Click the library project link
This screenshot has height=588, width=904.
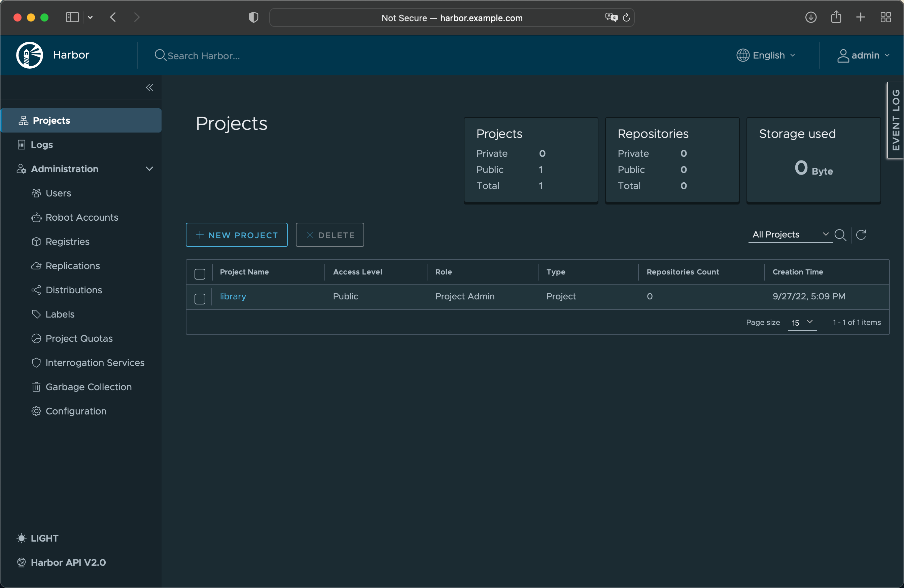pyautogui.click(x=233, y=296)
